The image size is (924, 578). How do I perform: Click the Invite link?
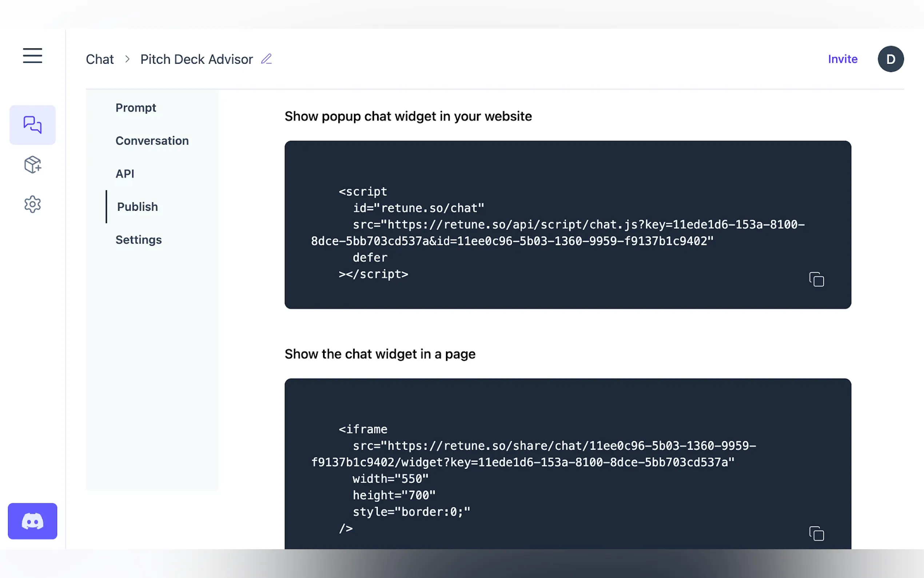pyautogui.click(x=843, y=59)
